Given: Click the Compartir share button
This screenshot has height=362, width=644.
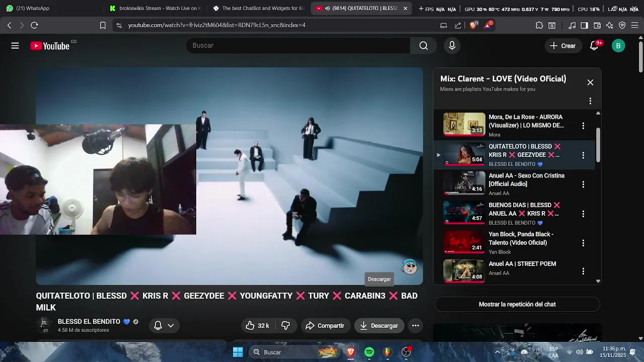Looking at the screenshot, I should tap(325, 326).
